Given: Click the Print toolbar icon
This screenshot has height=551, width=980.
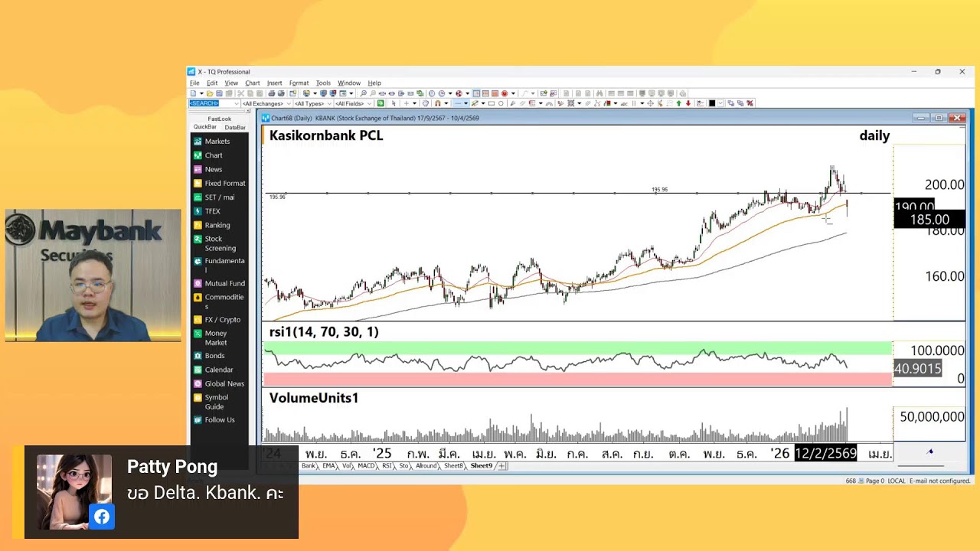Looking at the screenshot, I should coord(271,93).
